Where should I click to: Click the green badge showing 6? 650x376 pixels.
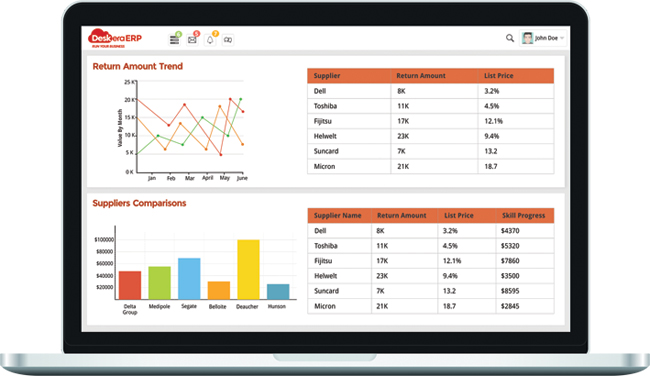(x=178, y=34)
